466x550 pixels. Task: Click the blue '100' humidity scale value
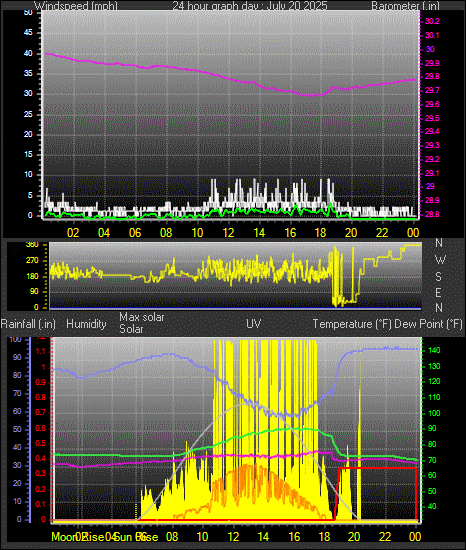[x=15, y=340]
